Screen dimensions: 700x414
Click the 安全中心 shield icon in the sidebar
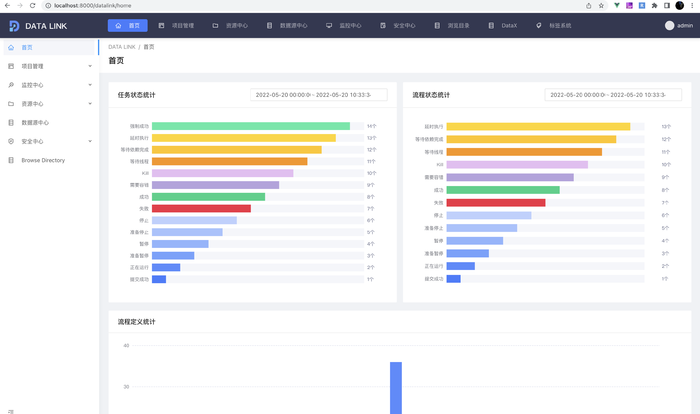click(x=11, y=141)
